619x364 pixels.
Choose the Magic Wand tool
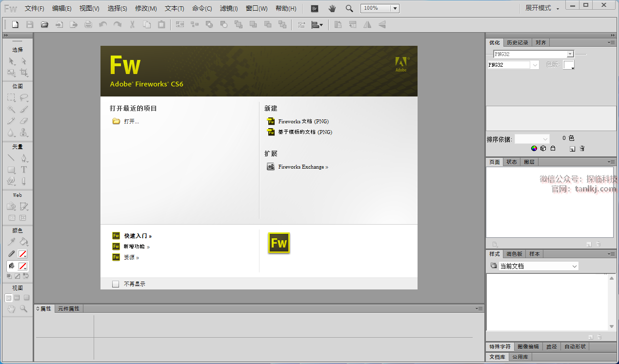tap(11, 110)
